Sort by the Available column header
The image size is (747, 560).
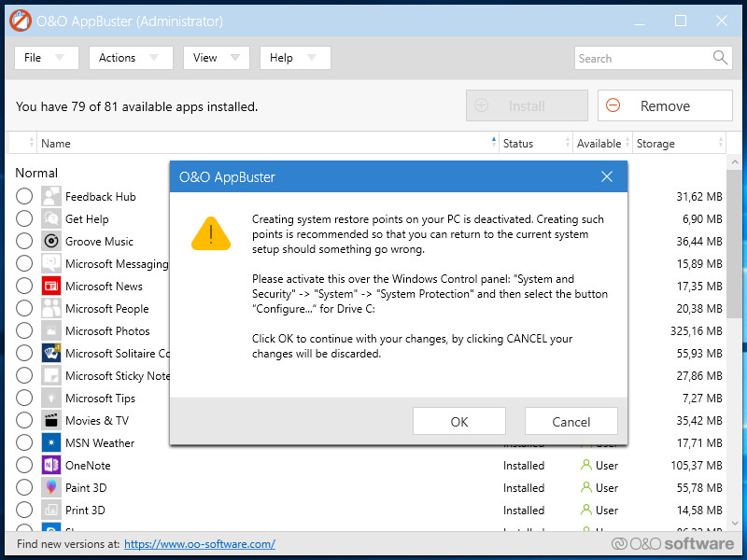pos(602,144)
